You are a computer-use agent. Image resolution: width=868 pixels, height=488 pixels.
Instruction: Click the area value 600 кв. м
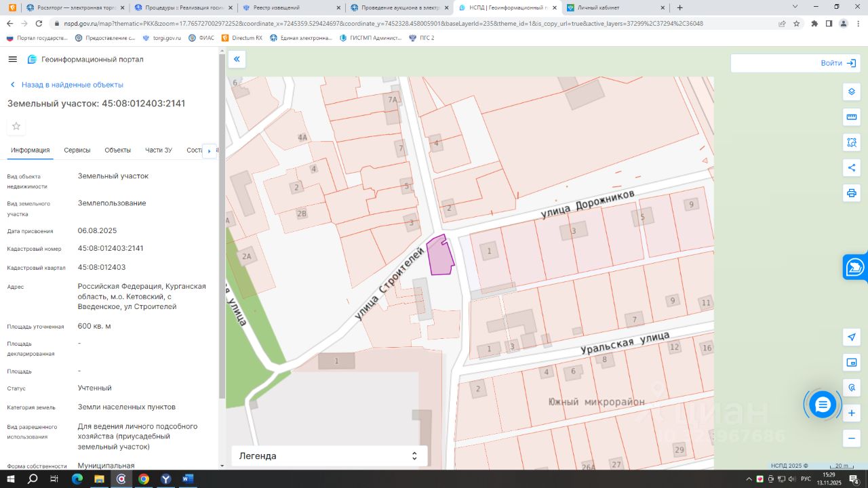(x=94, y=326)
